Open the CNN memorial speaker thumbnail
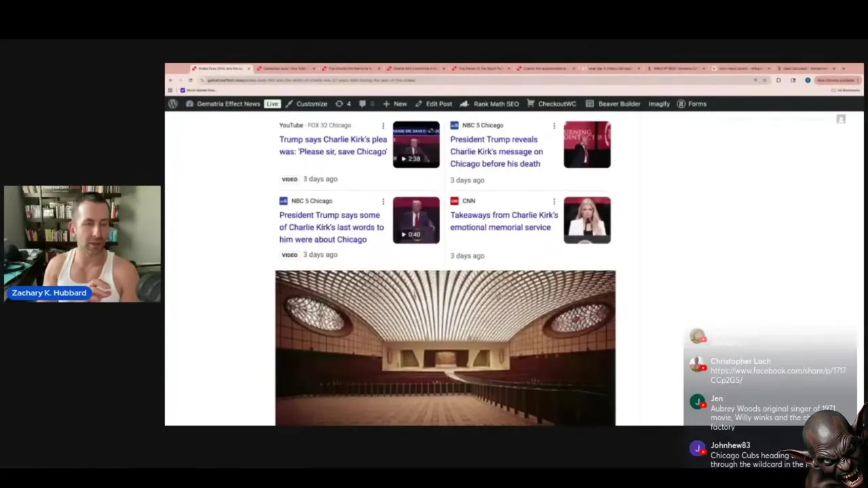 click(x=587, y=220)
